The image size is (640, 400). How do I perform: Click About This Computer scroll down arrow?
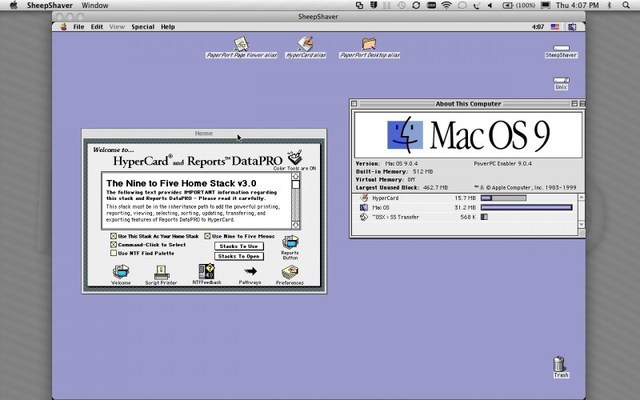pyautogui.click(x=582, y=224)
